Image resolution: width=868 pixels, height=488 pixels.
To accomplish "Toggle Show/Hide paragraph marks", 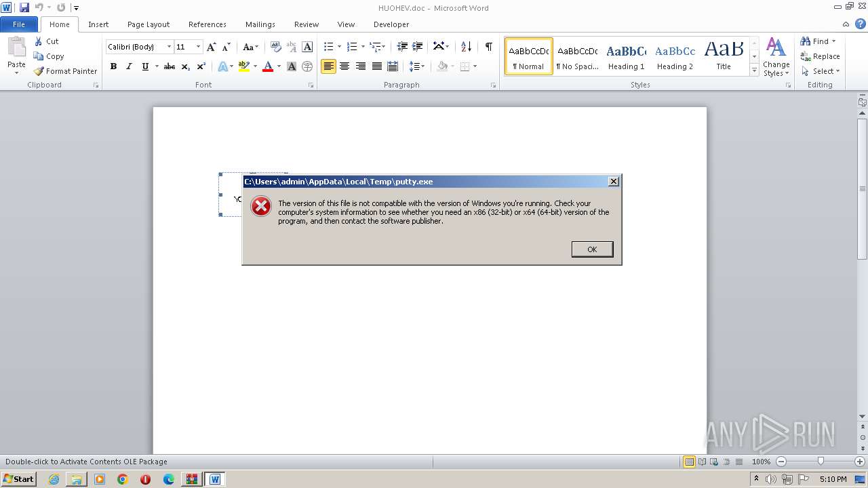I will 488,47.
